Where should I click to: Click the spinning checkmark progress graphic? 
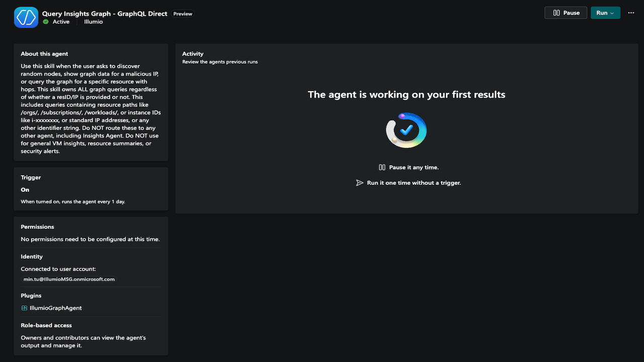406,130
